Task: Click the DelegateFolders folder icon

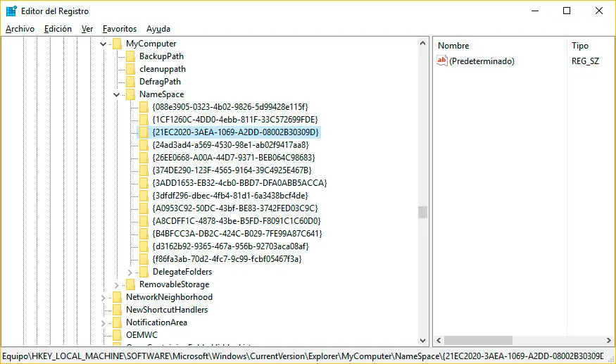Action: click(144, 272)
